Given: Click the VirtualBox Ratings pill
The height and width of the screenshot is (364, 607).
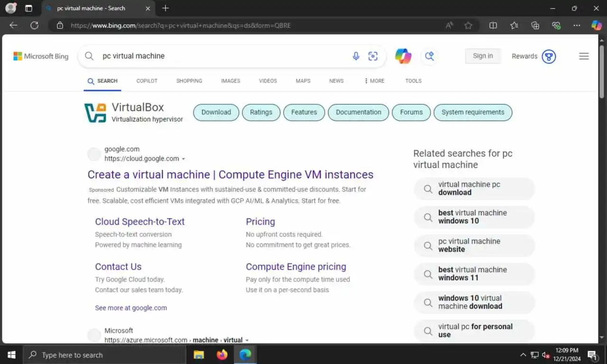Looking at the screenshot, I should tap(261, 112).
